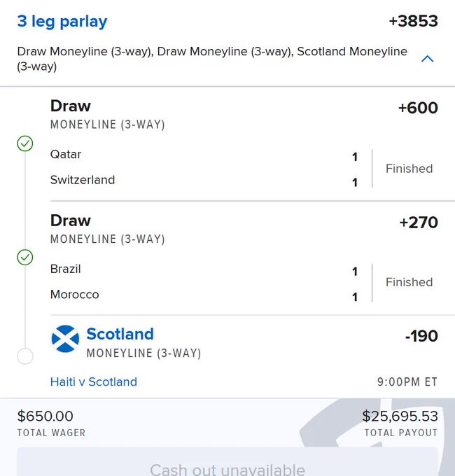
Task: Open the Haiti v Scotland match link
Action: pyautogui.click(x=94, y=381)
